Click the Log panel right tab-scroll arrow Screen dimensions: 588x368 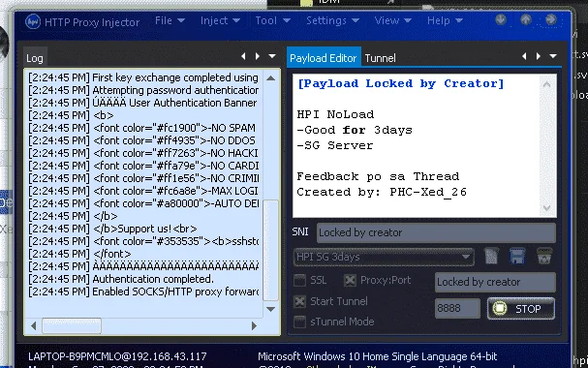point(258,56)
